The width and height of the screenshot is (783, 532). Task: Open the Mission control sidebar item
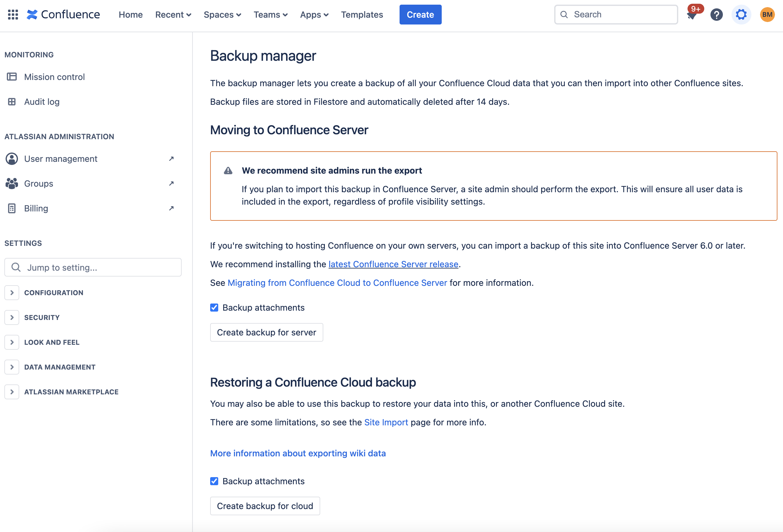[54, 77]
